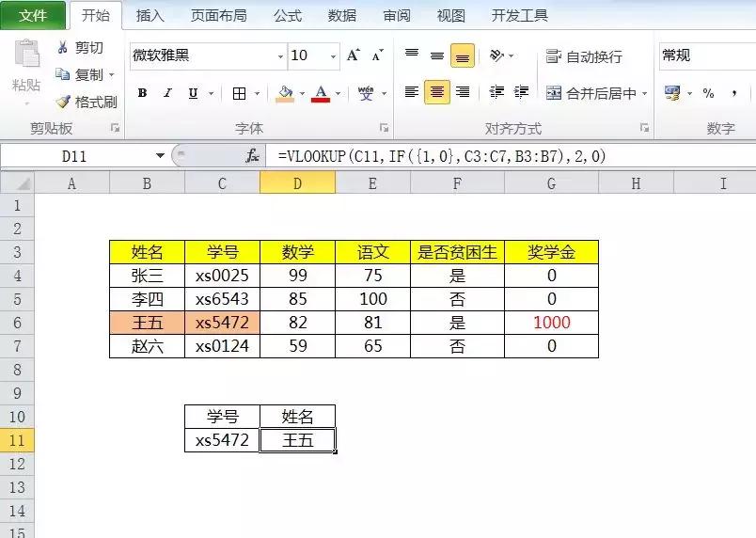Open Alignment (对齐方式) dialog launcher

click(644, 128)
